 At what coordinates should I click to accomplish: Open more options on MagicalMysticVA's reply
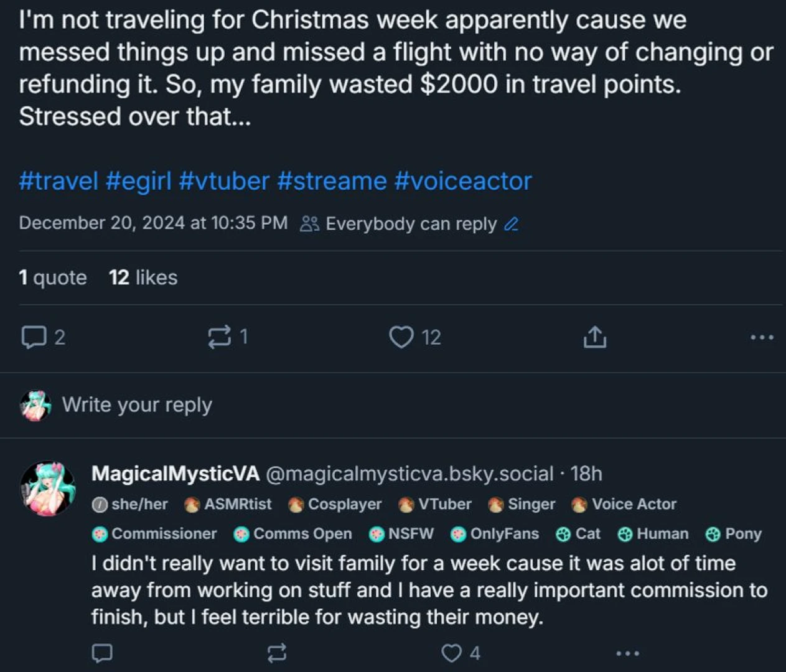627,653
